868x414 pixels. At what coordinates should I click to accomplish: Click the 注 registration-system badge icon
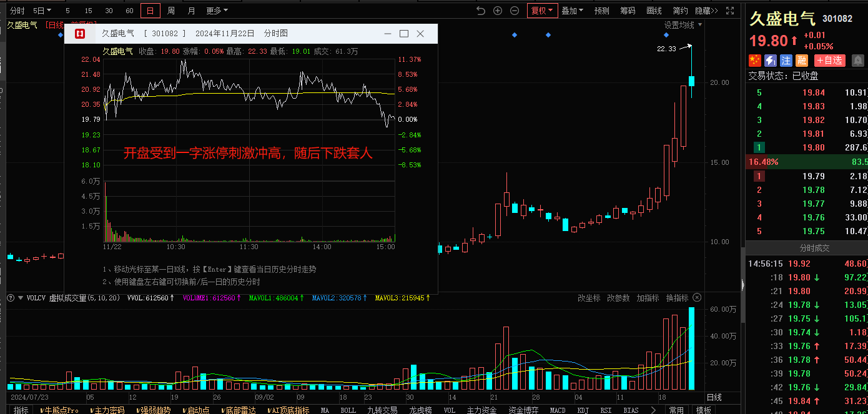point(786,60)
